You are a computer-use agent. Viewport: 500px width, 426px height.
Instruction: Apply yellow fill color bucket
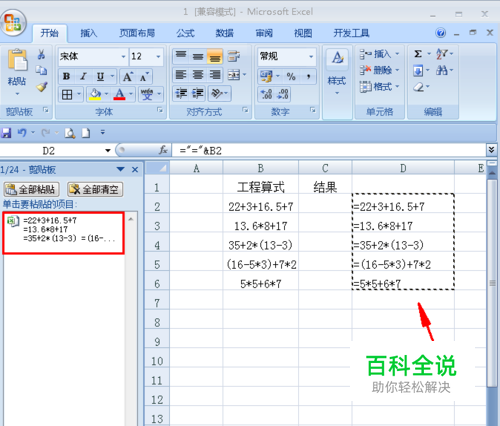(x=95, y=94)
